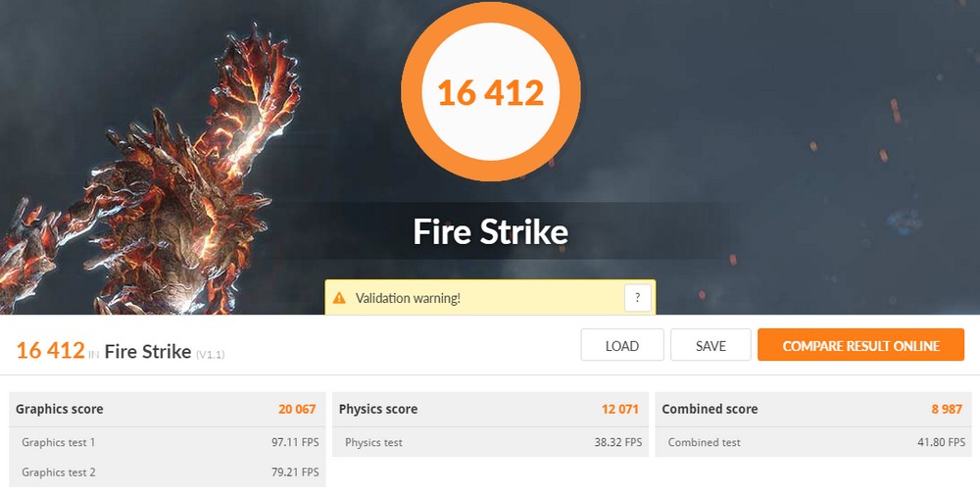Select the Graphics test 1 row
Image resolution: width=980 pixels, height=497 pixels.
pyautogui.click(x=167, y=442)
